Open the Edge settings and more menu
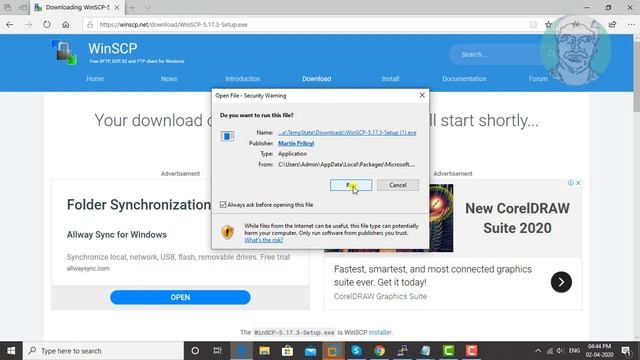640x360 pixels. pyautogui.click(x=631, y=24)
